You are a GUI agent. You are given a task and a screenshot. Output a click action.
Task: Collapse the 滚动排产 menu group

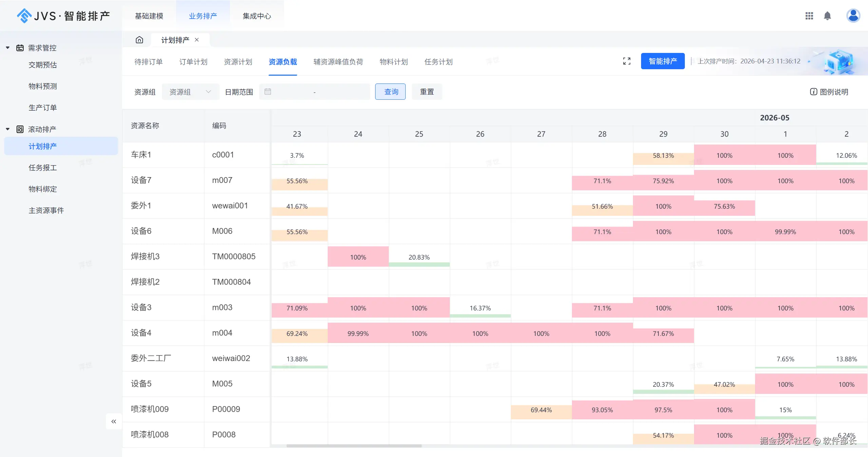(x=8, y=129)
